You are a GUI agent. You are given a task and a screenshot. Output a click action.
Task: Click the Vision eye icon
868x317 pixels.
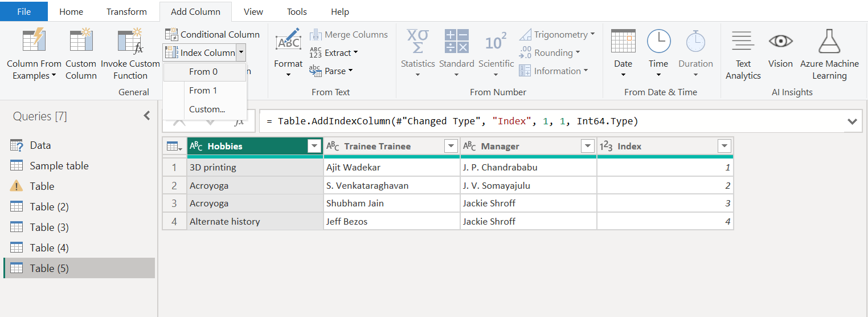pos(780,41)
